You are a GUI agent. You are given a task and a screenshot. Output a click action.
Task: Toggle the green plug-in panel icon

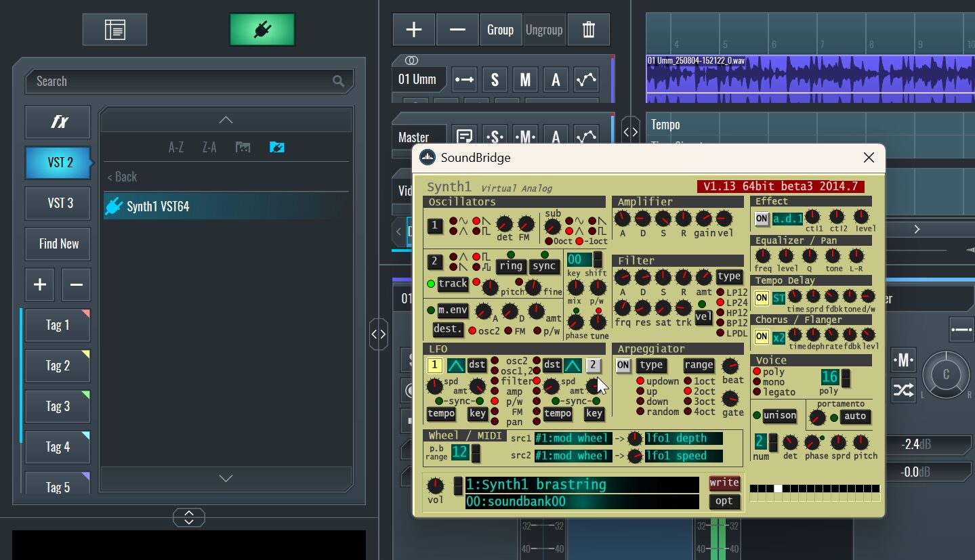(x=262, y=29)
